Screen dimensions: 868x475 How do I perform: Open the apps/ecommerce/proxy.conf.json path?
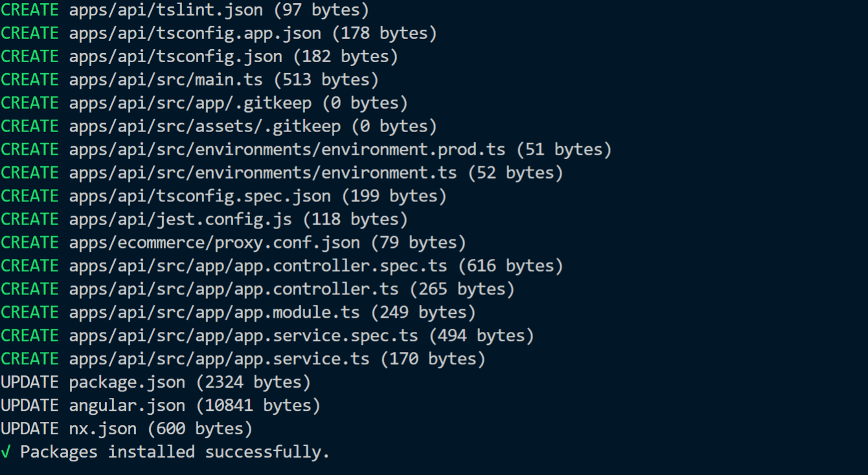click(x=214, y=243)
